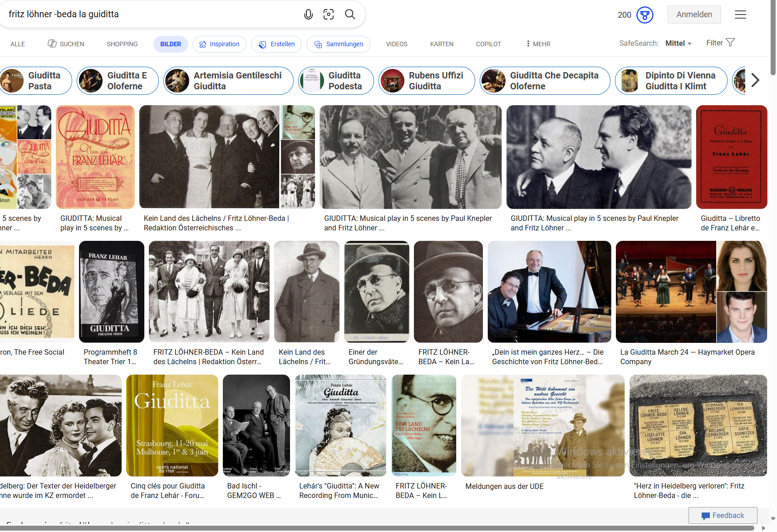Open the Stolperstein memorial plaques image
This screenshot has width=777, height=532.
point(698,425)
